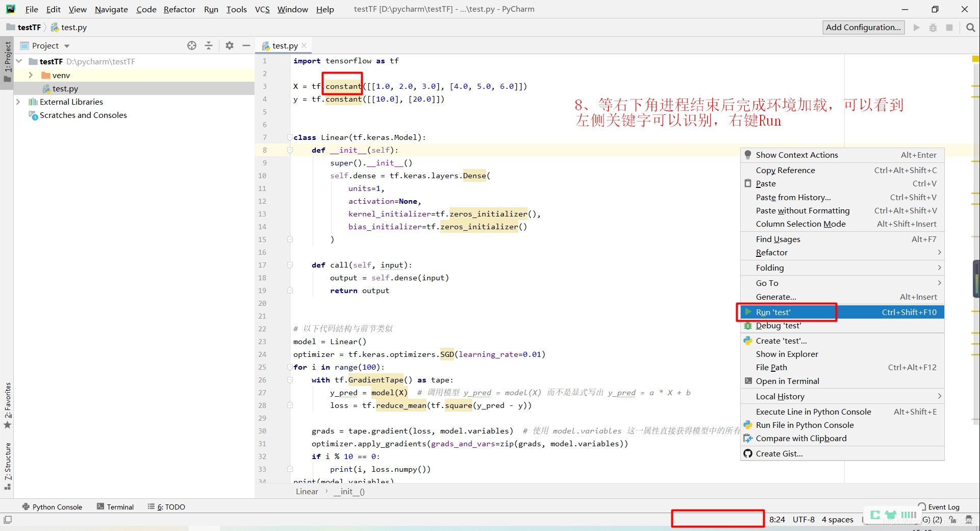Open the Python Console tool window

[52, 507]
